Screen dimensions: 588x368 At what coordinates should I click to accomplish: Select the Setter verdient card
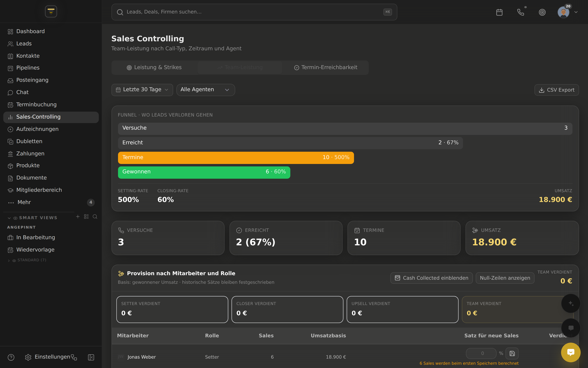pyautogui.click(x=172, y=310)
